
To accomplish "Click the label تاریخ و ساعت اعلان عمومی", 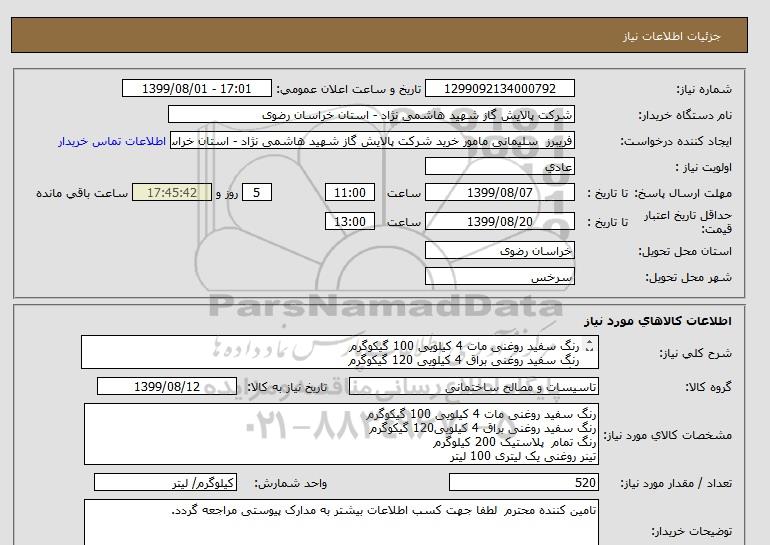I will (x=349, y=89).
